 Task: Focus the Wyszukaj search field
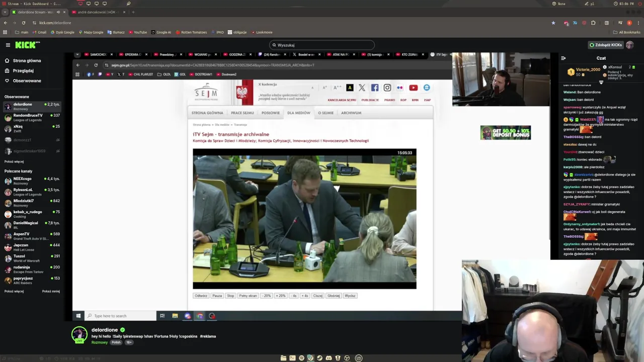click(x=322, y=45)
